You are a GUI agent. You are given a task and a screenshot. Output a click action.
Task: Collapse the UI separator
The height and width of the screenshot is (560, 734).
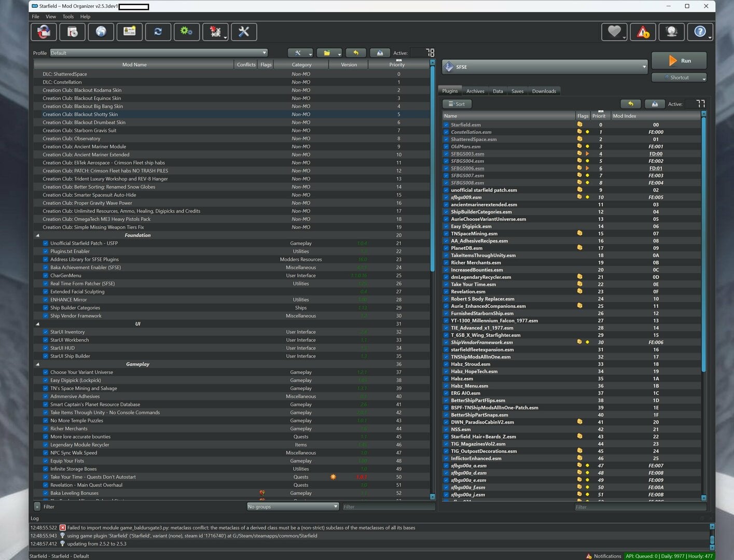click(x=37, y=324)
